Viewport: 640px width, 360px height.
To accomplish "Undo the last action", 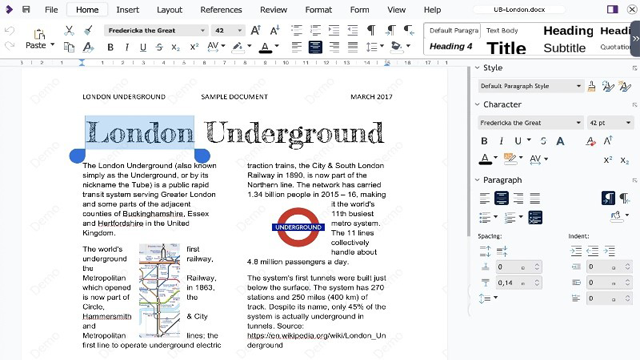I will [9, 31].
